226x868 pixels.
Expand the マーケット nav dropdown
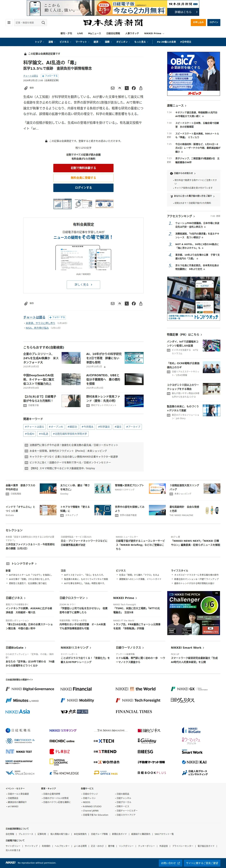tap(82, 42)
